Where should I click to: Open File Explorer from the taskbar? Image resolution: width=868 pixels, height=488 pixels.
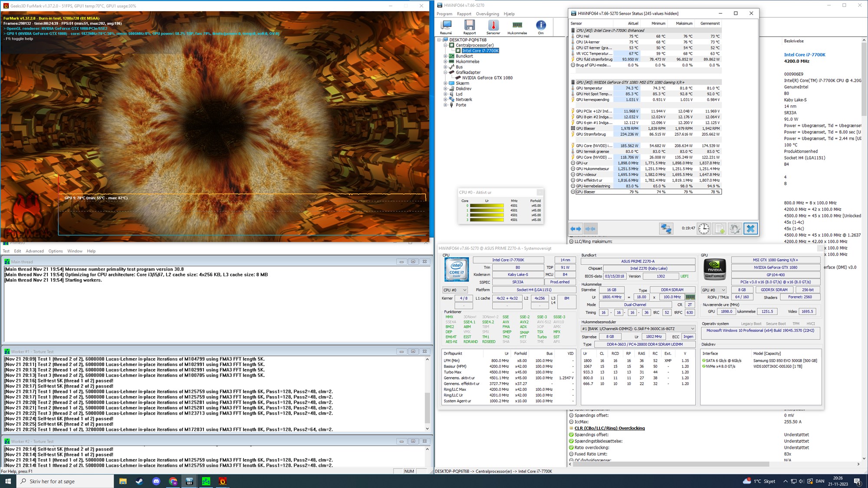123,481
